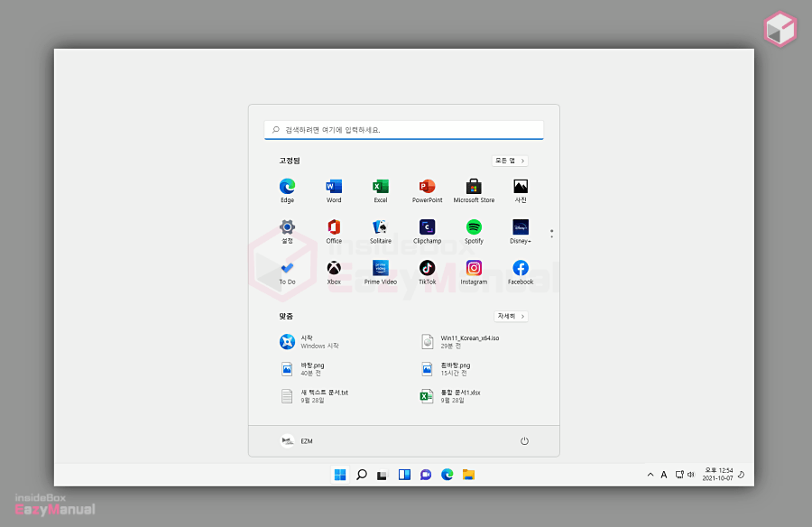Open Microsoft Store pinned app

(x=474, y=190)
